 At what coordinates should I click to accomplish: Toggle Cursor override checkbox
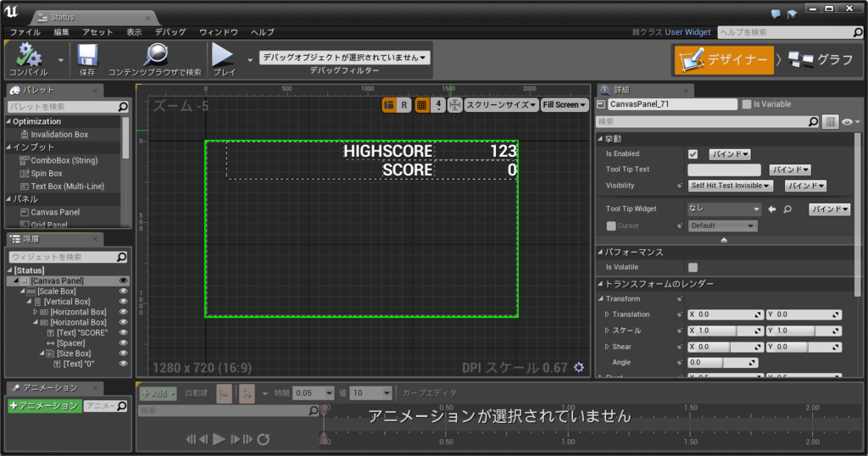(x=611, y=225)
